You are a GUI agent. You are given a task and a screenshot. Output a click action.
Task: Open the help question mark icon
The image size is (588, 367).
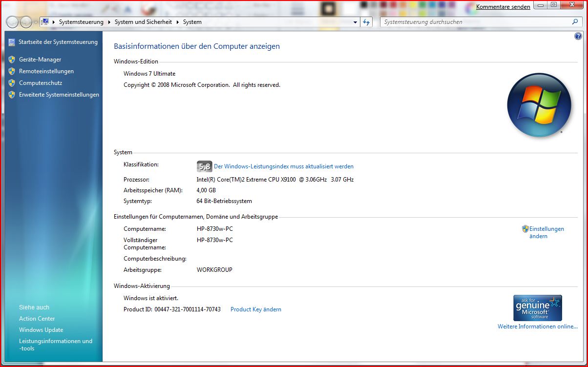coord(578,36)
